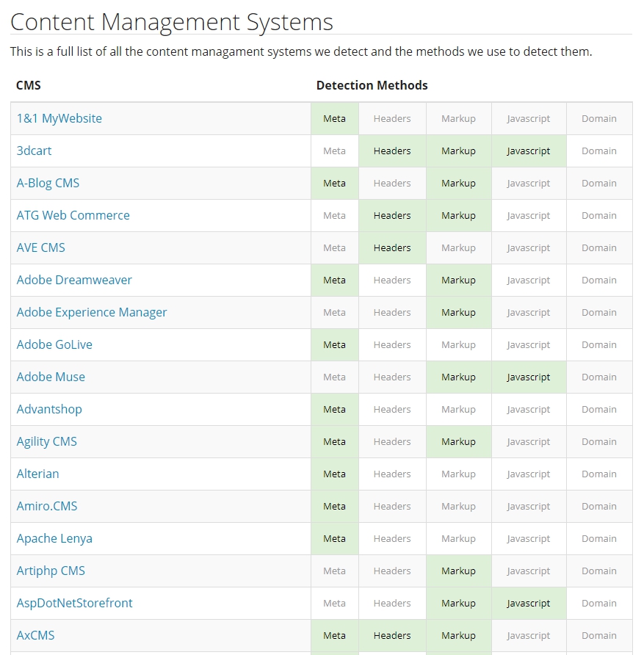Image resolution: width=644 pixels, height=655 pixels.
Task: Click the Alterian link
Action: click(37, 474)
